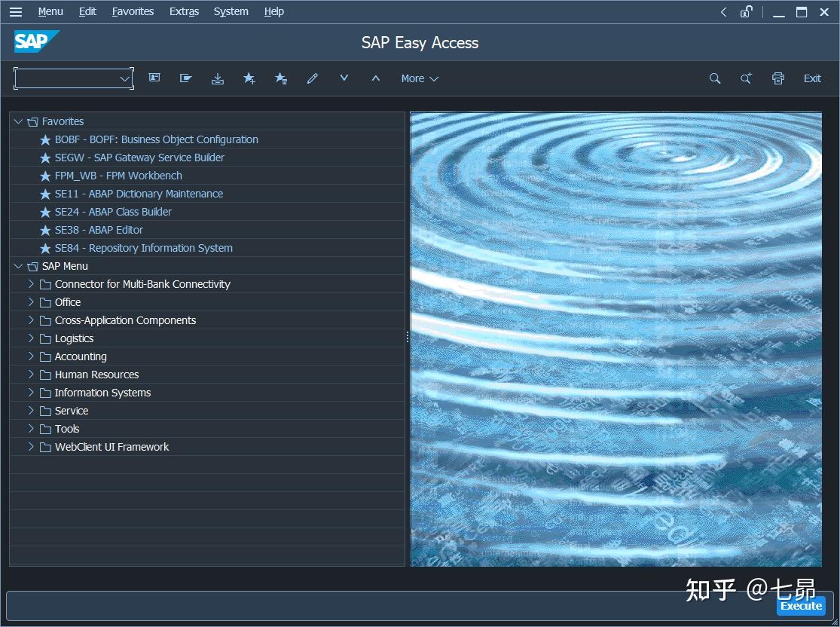The image size is (840, 627).
Task: Click the Exit button
Action: click(812, 78)
